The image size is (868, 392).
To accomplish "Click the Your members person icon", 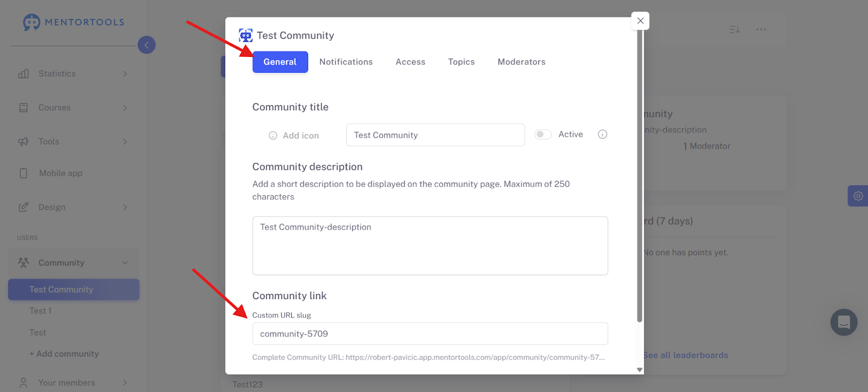I will [x=23, y=383].
